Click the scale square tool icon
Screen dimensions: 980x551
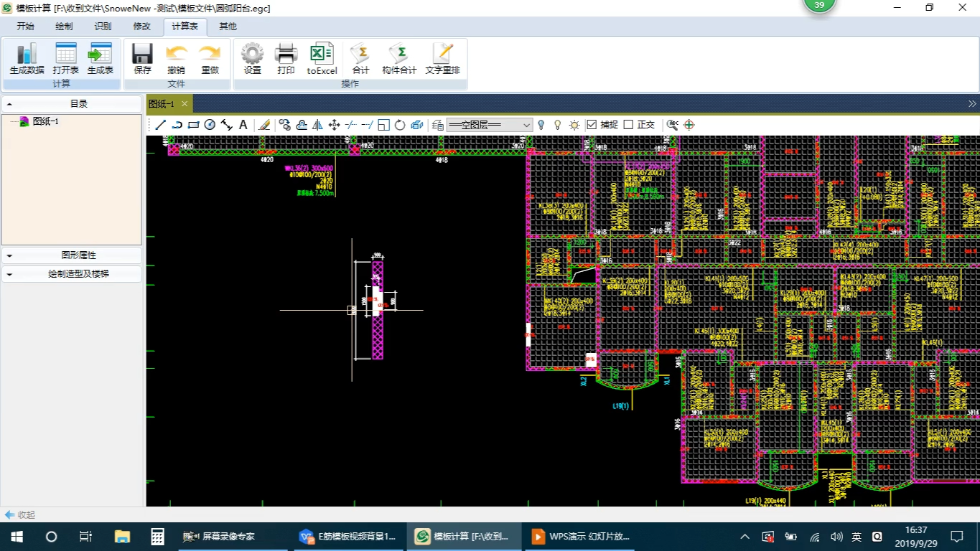click(x=383, y=125)
